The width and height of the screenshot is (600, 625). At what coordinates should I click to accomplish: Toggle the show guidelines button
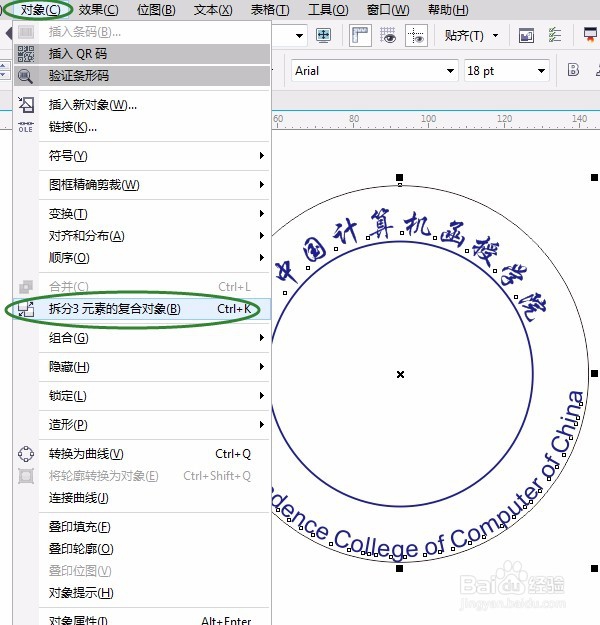pyautogui.click(x=416, y=35)
